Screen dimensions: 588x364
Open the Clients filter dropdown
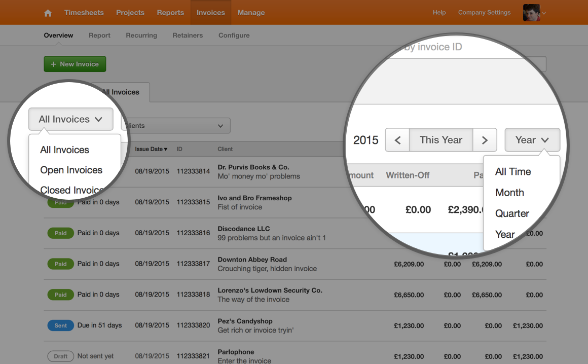pos(175,126)
